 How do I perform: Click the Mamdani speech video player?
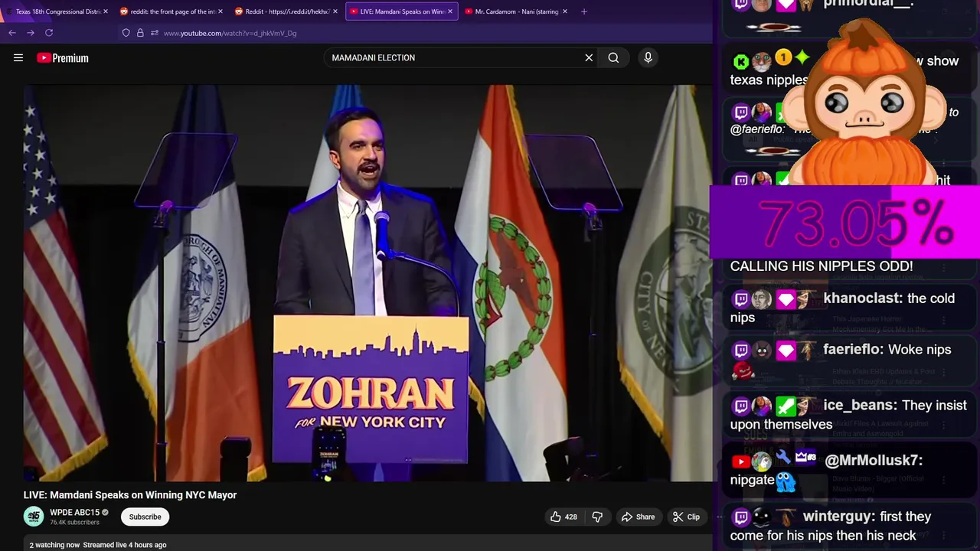[367, 283]
